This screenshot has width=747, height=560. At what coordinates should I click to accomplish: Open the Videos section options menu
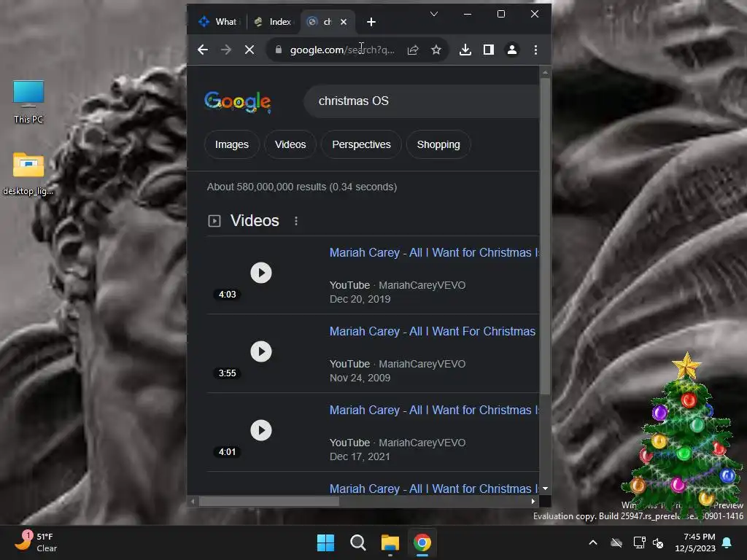(296, 221)
